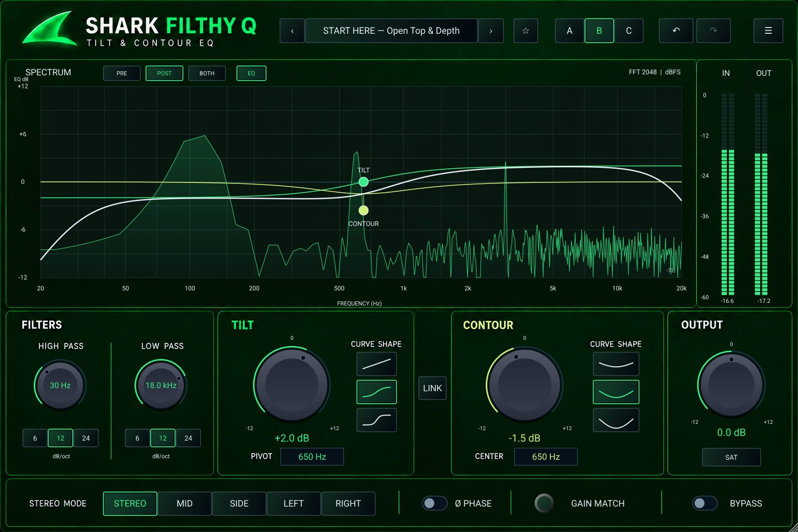Select the deep contour curve shape

pos(616,420)
